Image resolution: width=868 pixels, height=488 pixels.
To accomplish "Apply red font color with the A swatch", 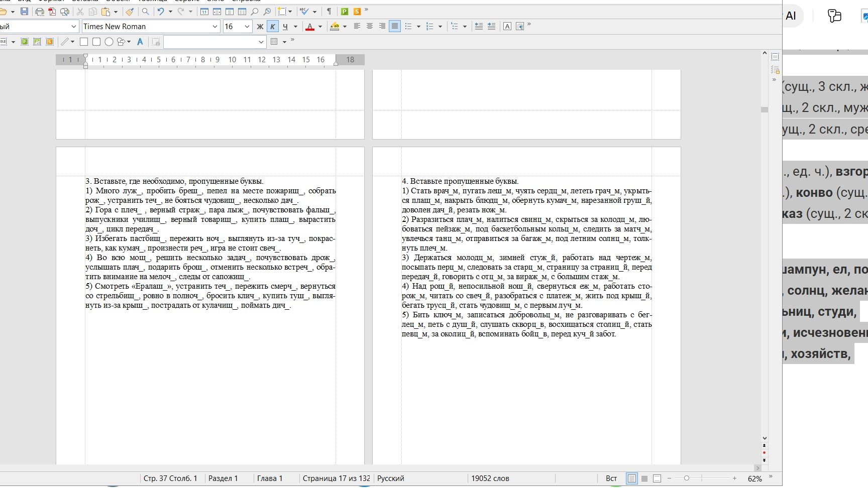I will tap(310, 27).
